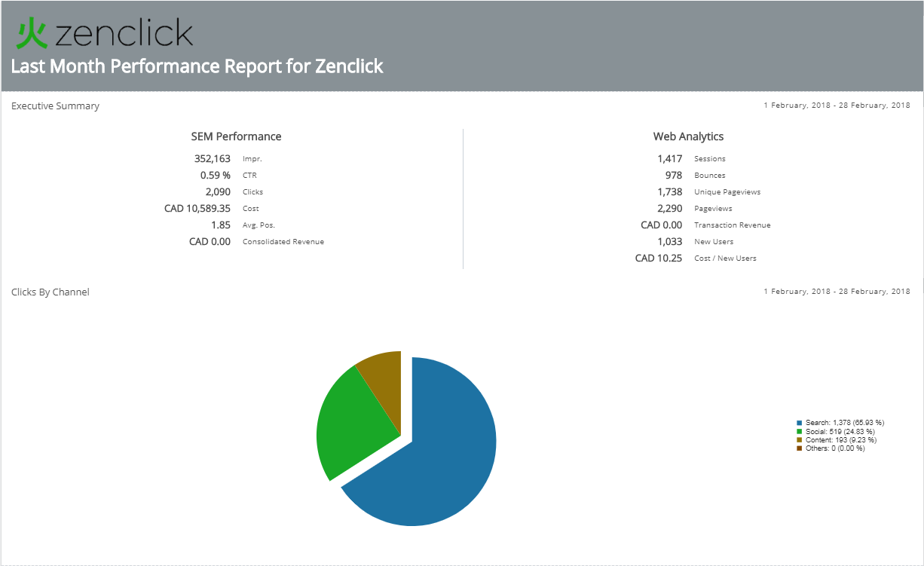Click the Cost metric label under SEM Performance

point(251,209)
